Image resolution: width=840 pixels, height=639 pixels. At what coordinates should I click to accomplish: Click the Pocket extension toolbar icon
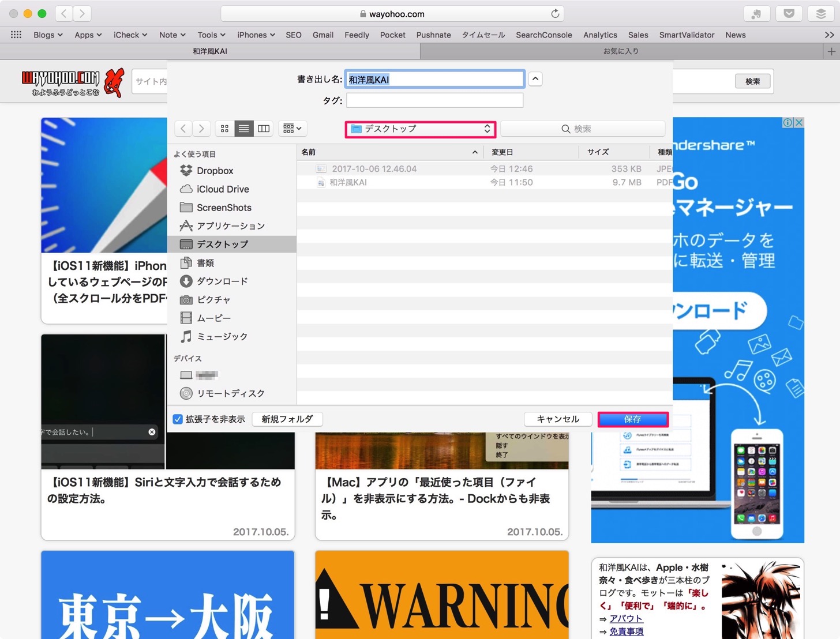click(789, 14)
